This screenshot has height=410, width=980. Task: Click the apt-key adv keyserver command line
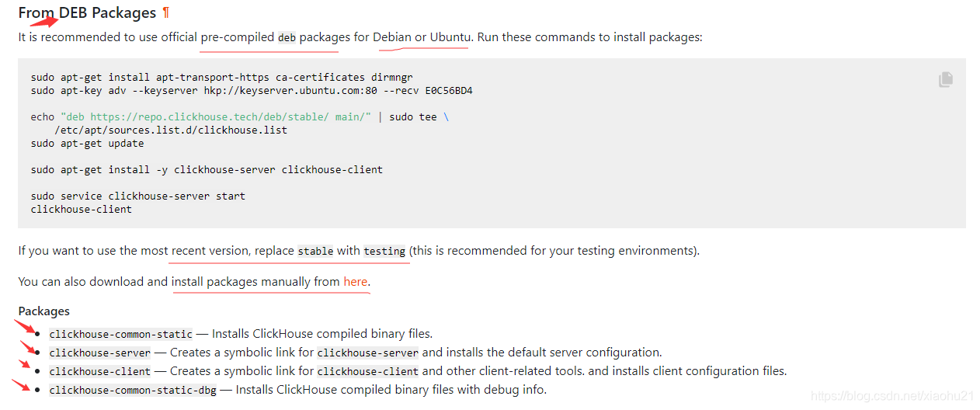pyautogui.click(x=252, y=90)
